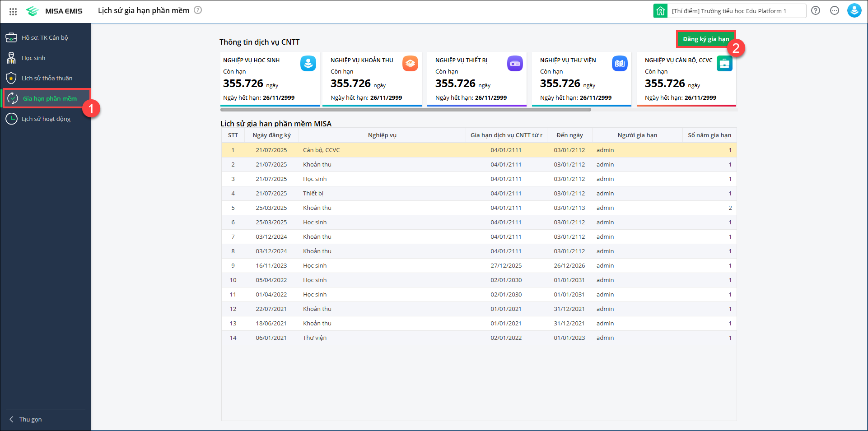Click the Nghiệp vụ Thư viện book icon
This screenshot has width=868, height=431.
[620, 64]
